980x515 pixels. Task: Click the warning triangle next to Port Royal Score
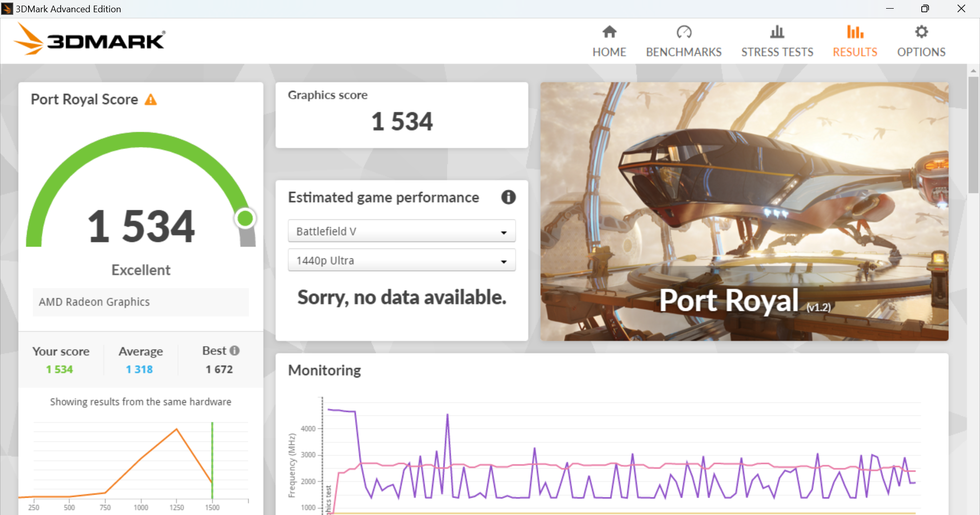(151, 100)
